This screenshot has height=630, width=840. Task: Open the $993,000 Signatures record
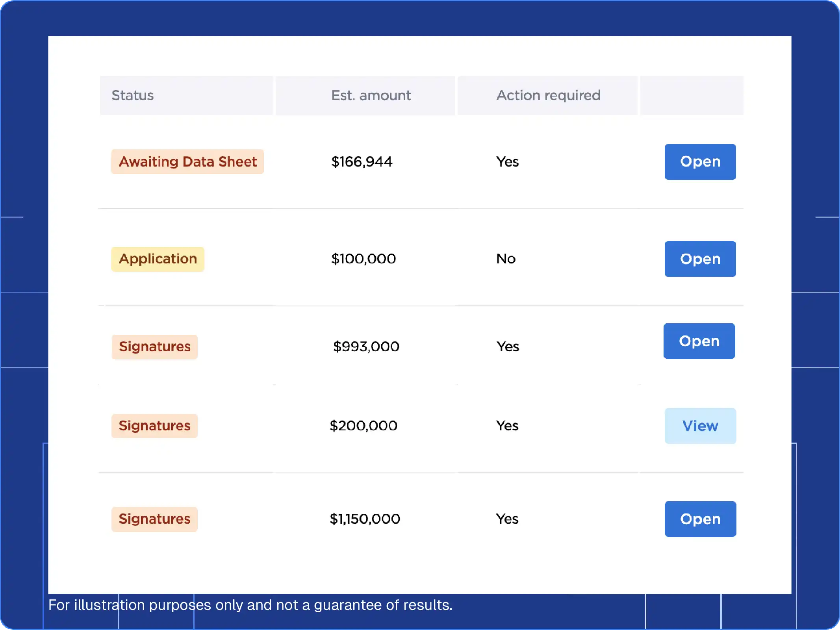click(x=699, y=341)
